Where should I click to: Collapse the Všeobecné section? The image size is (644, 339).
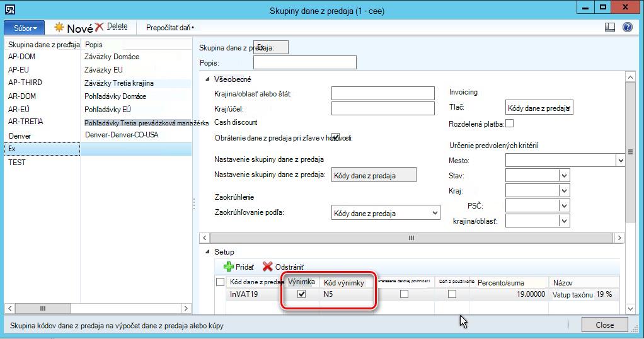[207, 79]
